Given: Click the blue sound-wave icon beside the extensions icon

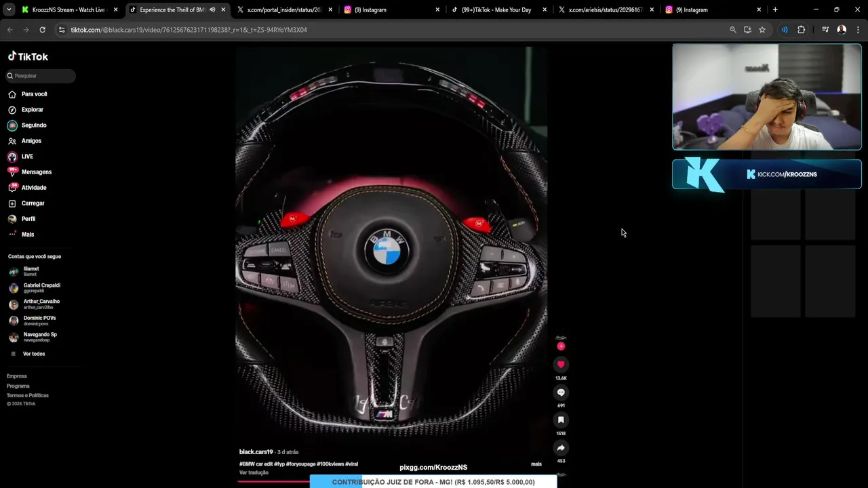Looking at the screenshot, I should pyautogui.click(x=785, y=30).
